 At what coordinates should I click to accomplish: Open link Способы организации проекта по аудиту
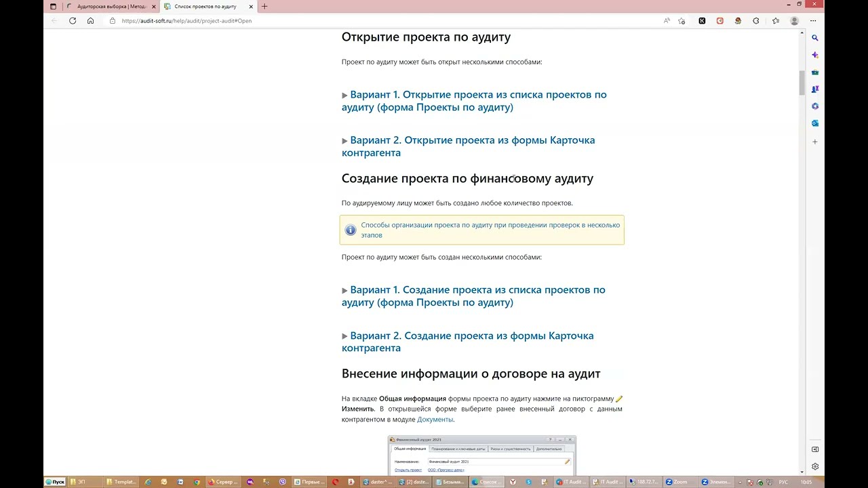(490, 230)
